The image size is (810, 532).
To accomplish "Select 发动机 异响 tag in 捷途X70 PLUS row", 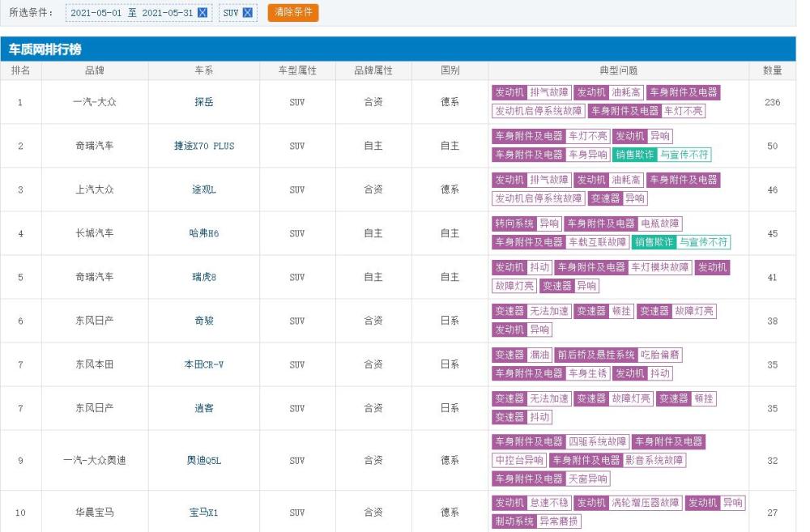I will (642, 136).
